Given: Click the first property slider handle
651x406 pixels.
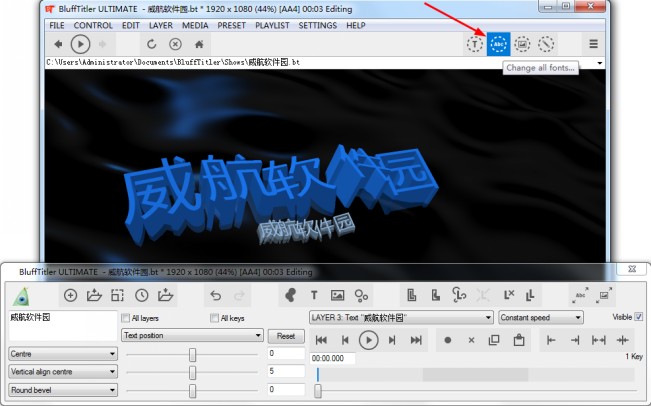Looking at the screenshot, I should tap(192, 354).
